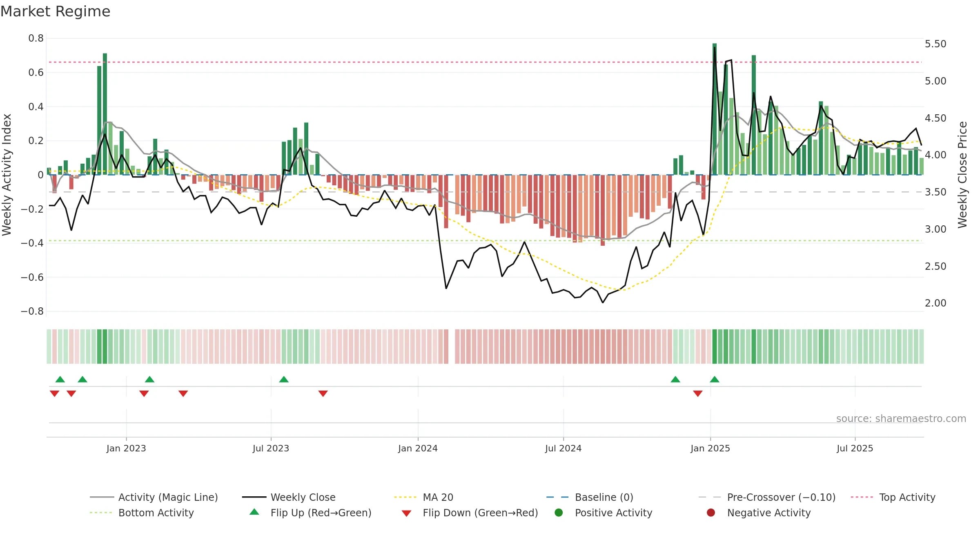This screenshot has width=980, height=551.
Task: Click the Jan 2024 x-axis label
Action: [x=418, y=448]
